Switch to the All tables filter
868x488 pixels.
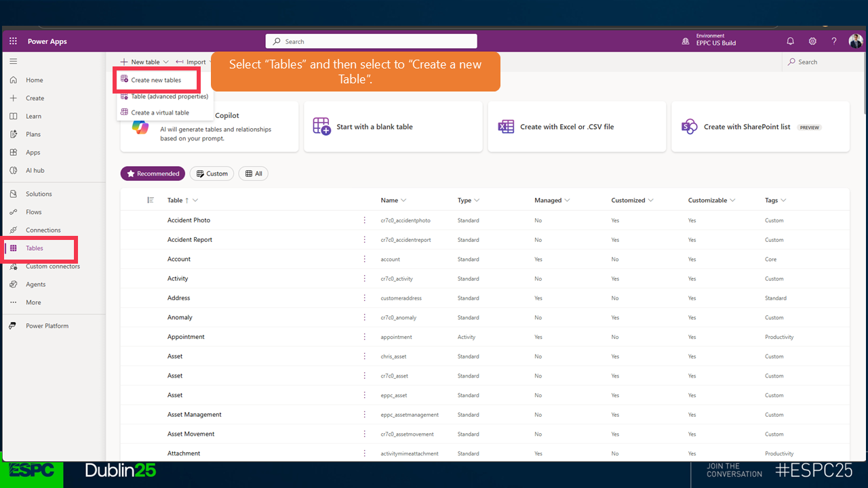click(254, 174)
